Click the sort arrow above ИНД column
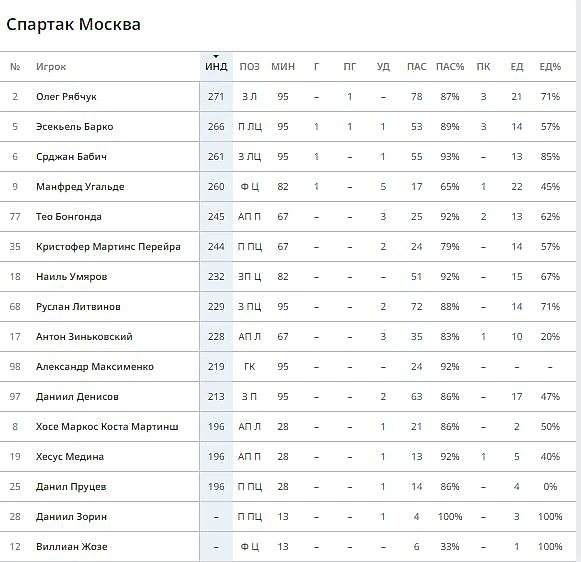Viewport: 581px width, 562px height. tap(216, 57)
